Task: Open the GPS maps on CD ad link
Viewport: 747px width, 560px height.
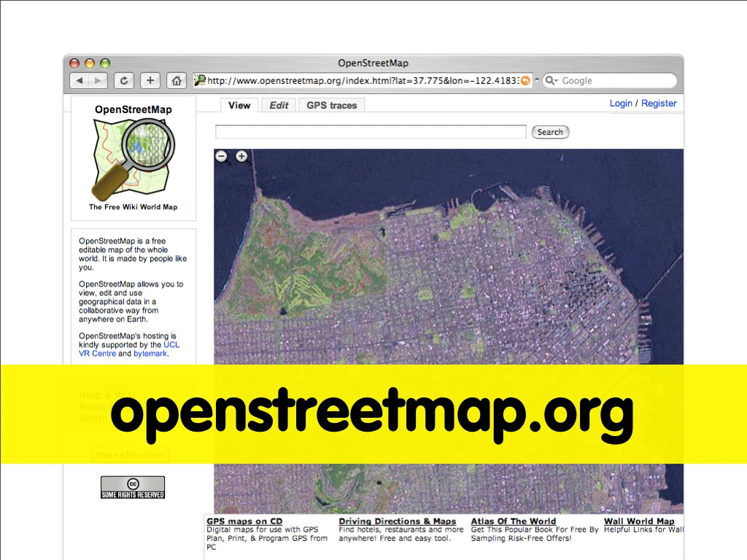Action: point(244,521)
